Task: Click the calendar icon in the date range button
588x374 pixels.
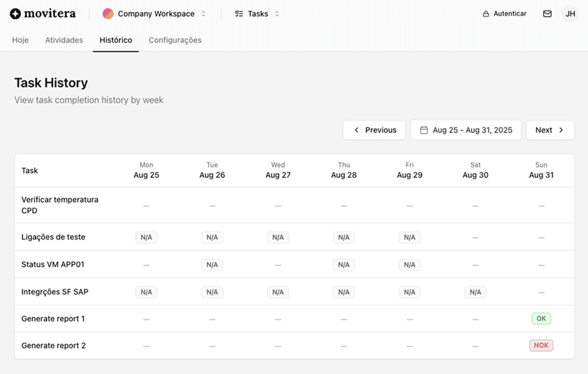Action: tap(425, 130)
